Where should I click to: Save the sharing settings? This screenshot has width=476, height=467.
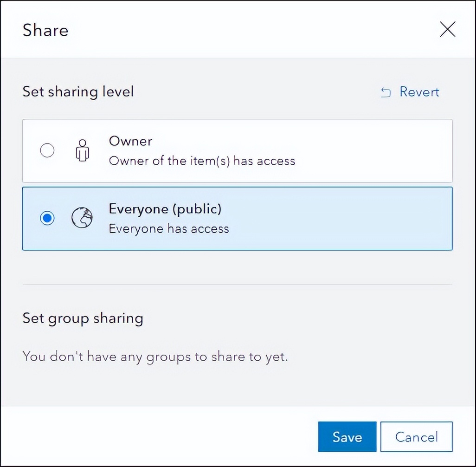click(x=347, y=437)
